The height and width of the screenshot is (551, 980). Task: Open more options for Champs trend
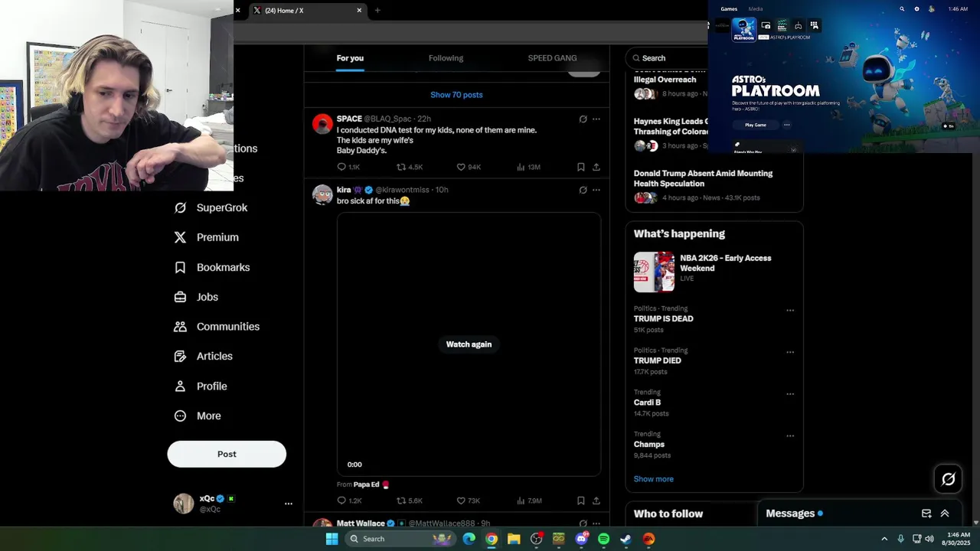(x=790, y=436)
